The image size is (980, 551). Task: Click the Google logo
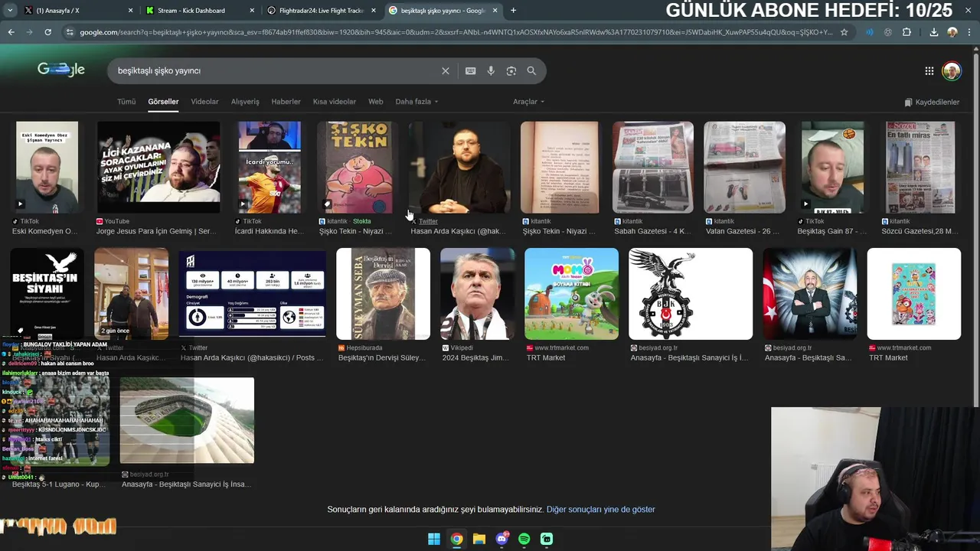pyautogui.click(x=61, y=70)
